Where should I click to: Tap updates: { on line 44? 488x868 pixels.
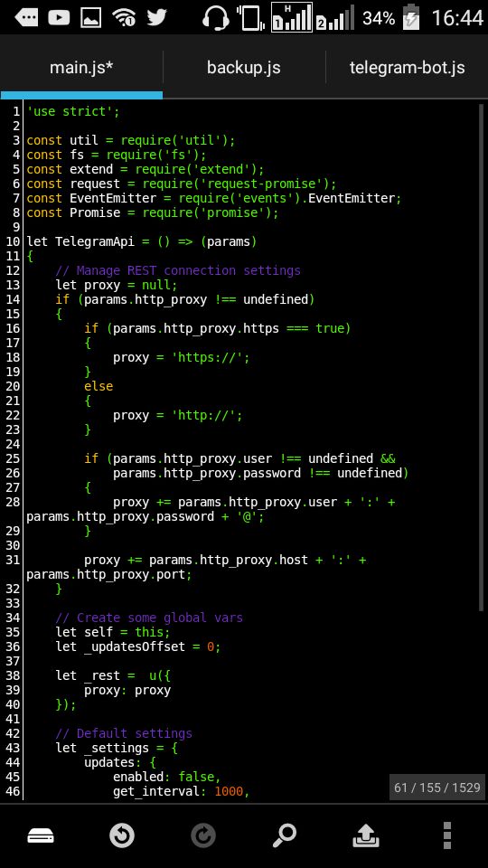click(x=120, y=762)
